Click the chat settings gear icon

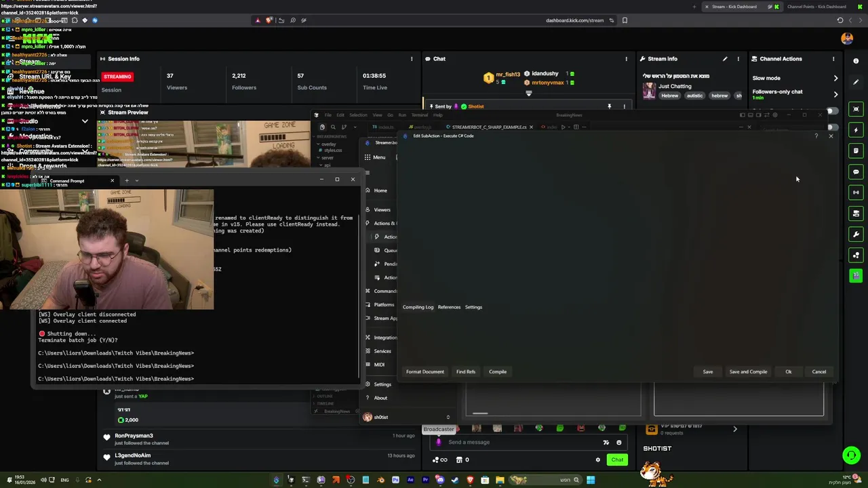pyautogui.click(x=597, y=460)
